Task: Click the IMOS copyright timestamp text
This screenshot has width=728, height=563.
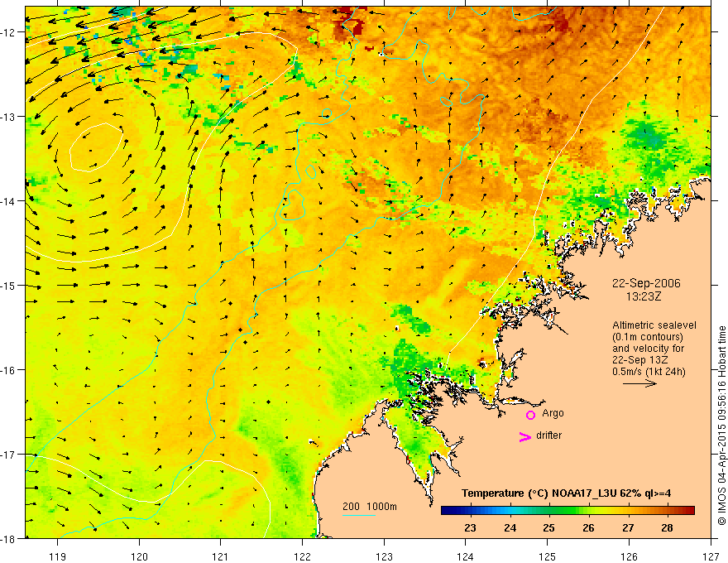Action: tap(721, 426)
